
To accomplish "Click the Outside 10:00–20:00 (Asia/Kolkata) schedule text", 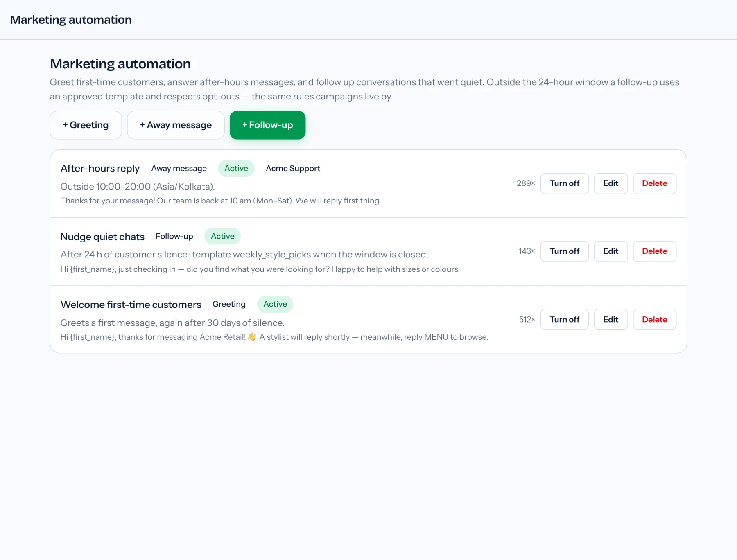I will point(138,187).
